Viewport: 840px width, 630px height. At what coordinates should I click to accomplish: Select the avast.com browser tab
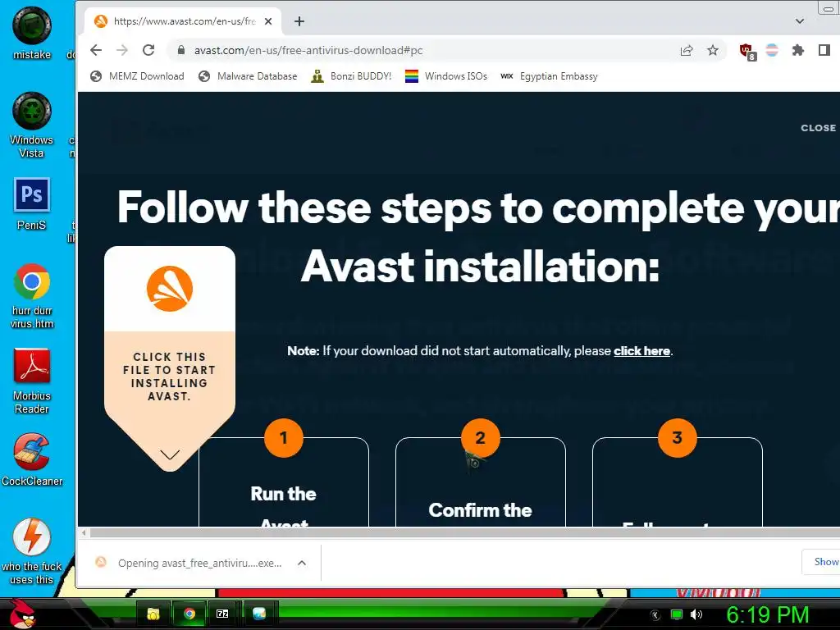[183, 21]
